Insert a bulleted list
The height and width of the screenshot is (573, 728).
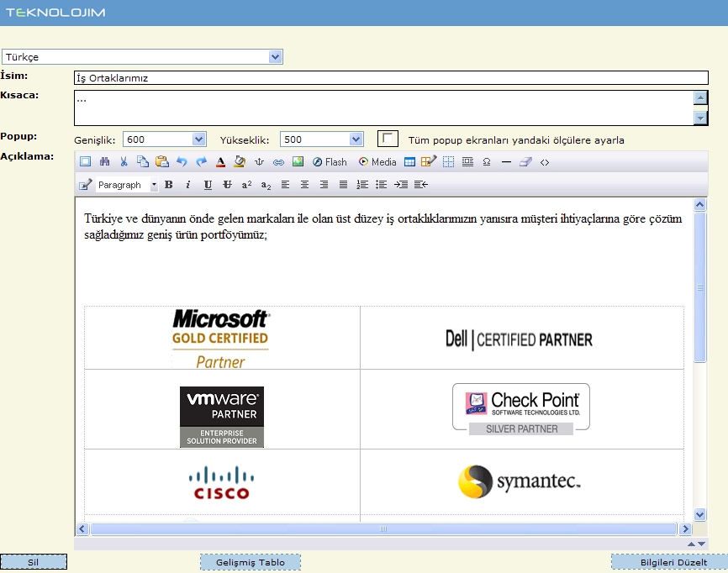(382, 185)
